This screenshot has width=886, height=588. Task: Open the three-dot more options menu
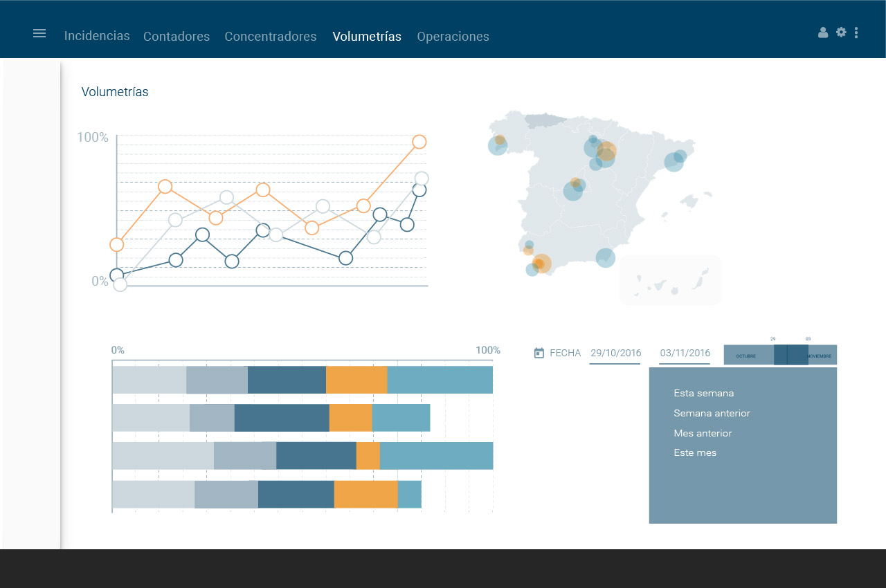click(857, 33)
